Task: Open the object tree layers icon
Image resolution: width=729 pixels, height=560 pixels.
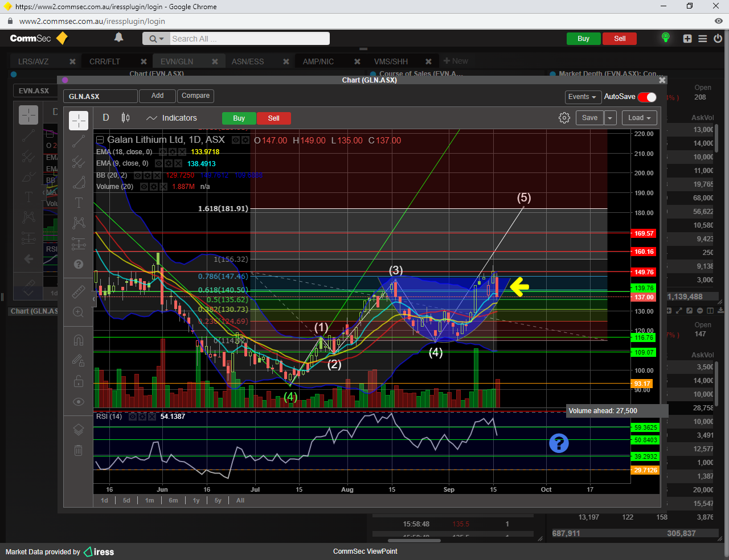Action: 79,430
